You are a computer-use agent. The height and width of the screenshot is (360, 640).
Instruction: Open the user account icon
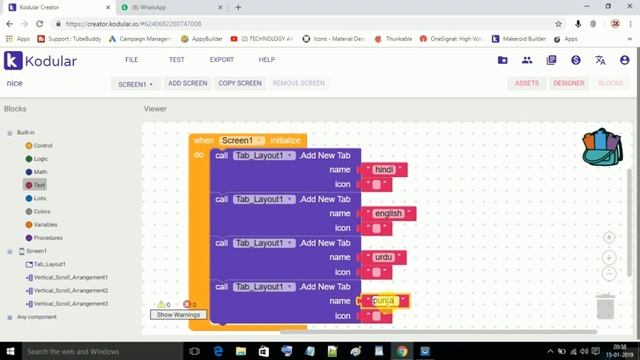tap(624, 60)
